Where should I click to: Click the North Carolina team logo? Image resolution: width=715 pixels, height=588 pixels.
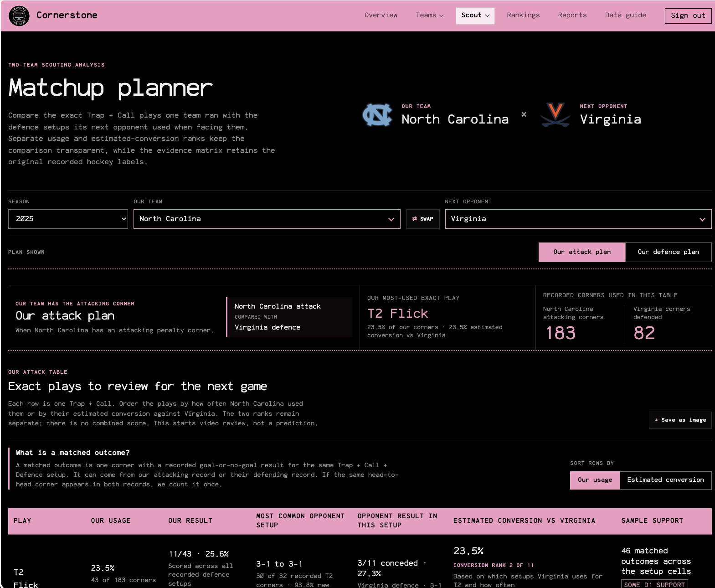377,114
